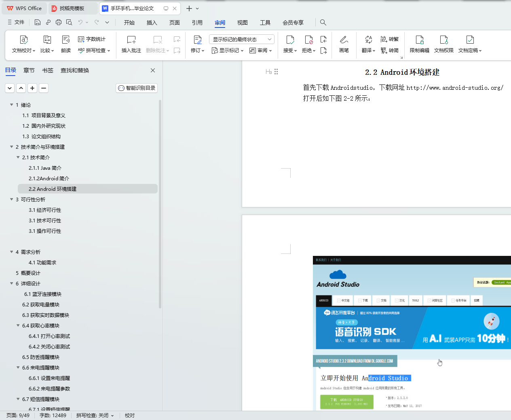Open the 会员专享 tab
511x420 pixels.
(x=293, y=23)
